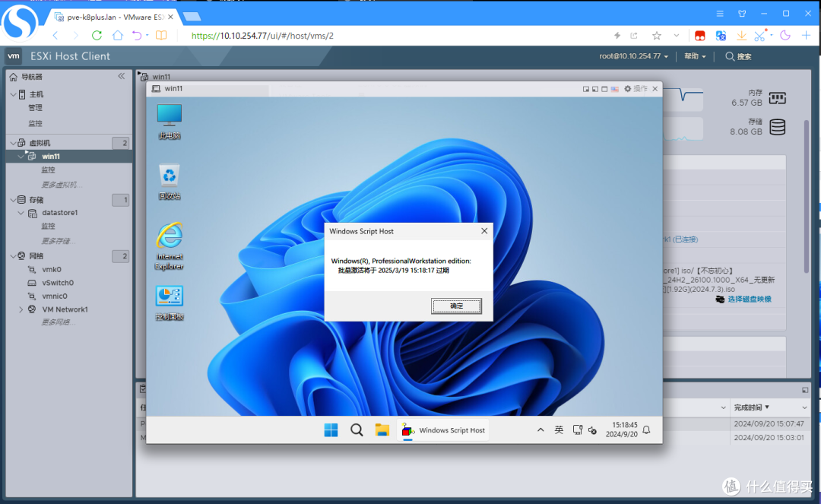This screenshot has height=504, width=821.
Task: Open the root@10.10.254.77 user dropdown
Action: [633, 56]
